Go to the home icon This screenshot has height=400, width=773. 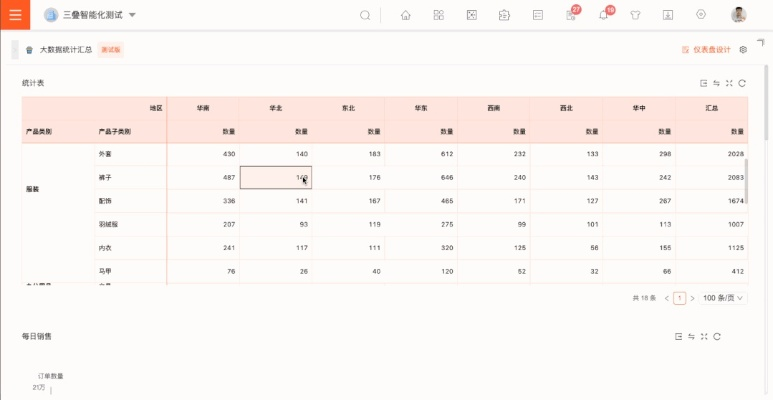pos(405,15)
